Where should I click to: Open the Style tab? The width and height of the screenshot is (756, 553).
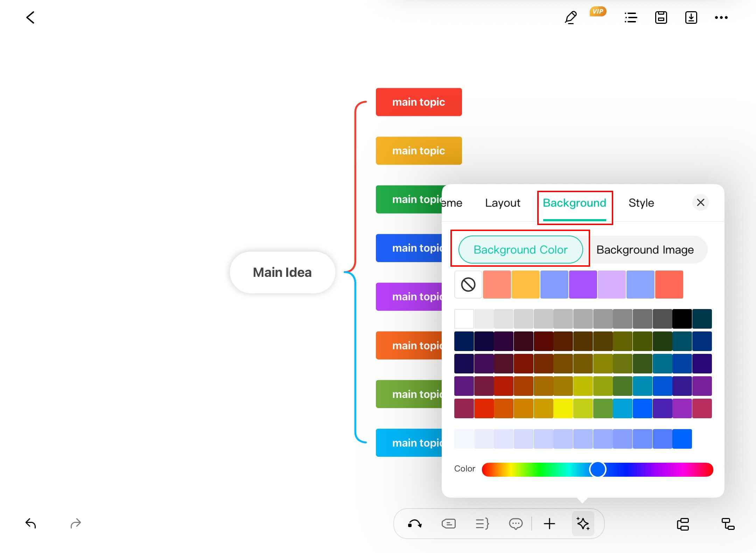point(641,203)
